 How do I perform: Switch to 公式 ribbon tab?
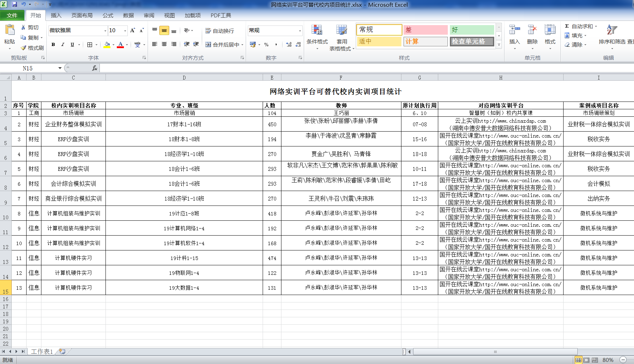pos(108,16)
